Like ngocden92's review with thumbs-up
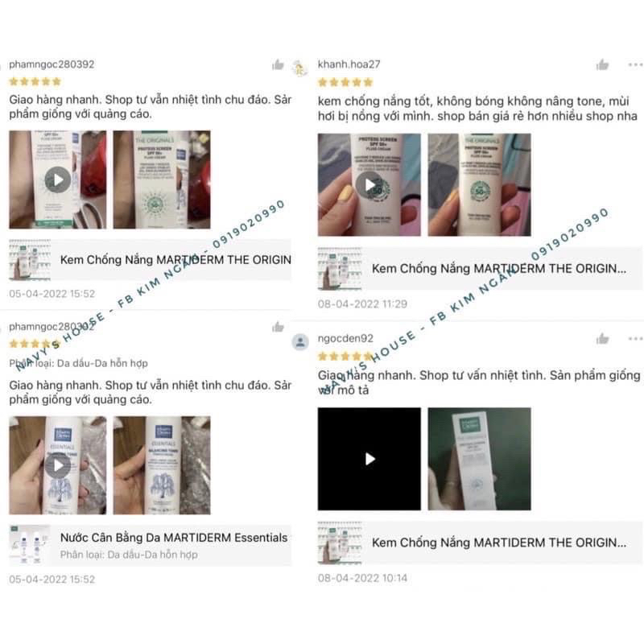 point(602,339)
